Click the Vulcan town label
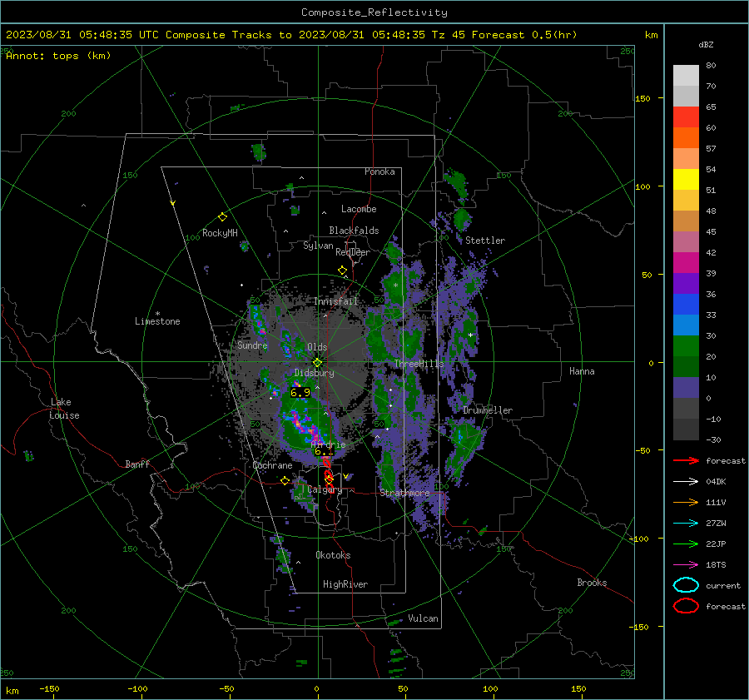The width and height of the screenshot is (749, 700). (424, 618)
